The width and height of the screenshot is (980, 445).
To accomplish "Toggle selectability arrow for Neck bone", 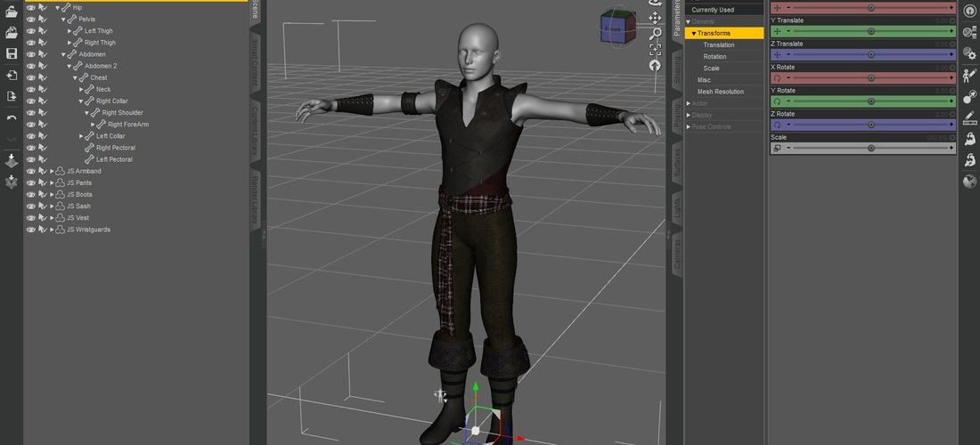I will pyautogui.click(x=43, y=89).
